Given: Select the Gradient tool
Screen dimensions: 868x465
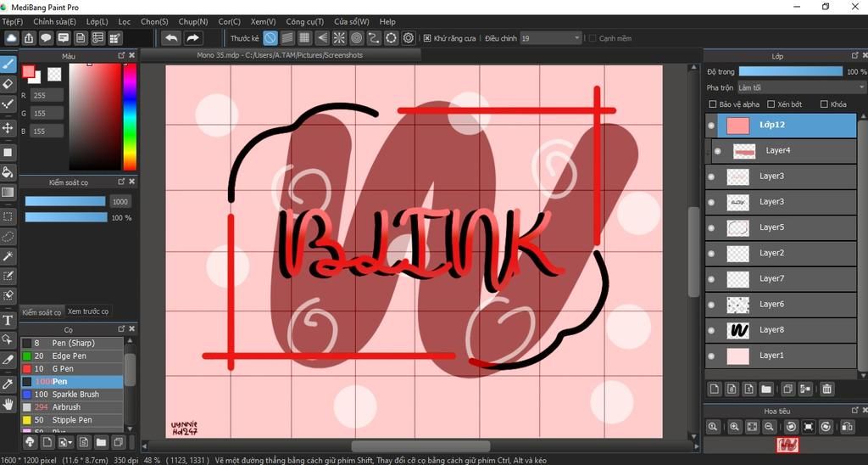Looking at the screenshot, I should coord(8,193).
